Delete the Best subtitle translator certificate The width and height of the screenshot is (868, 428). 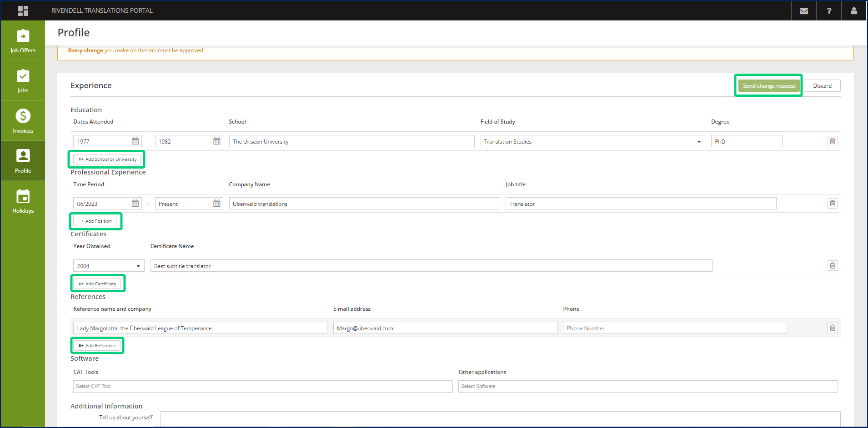pyautogui.click(x=833, y=266)
